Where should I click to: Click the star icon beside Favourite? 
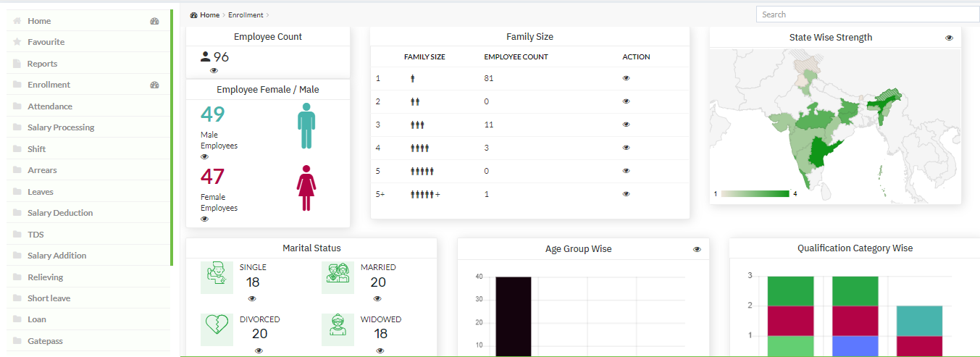(17, 42)
